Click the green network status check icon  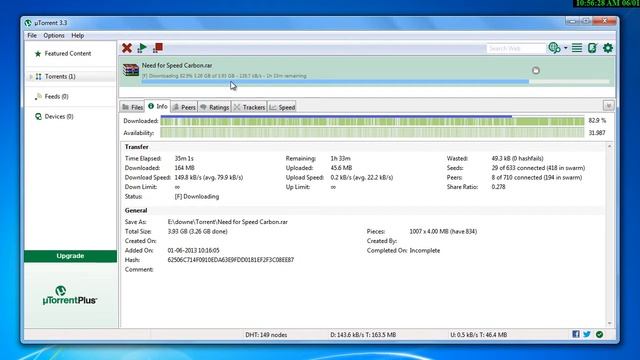[x=599, y=334]
